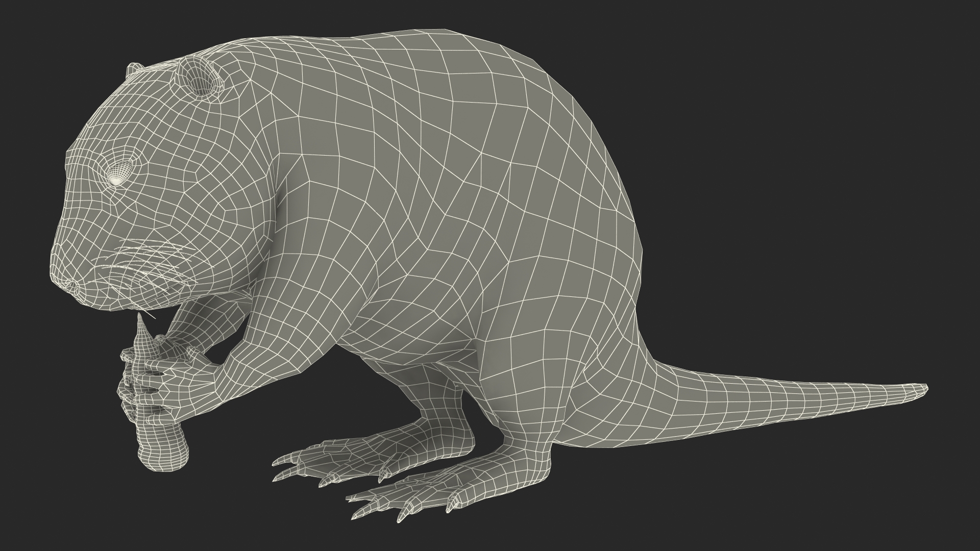Viewport: 980px width, 551px height.
Task: Select the rounded bottom of the held object
Action: pos(164,458)
